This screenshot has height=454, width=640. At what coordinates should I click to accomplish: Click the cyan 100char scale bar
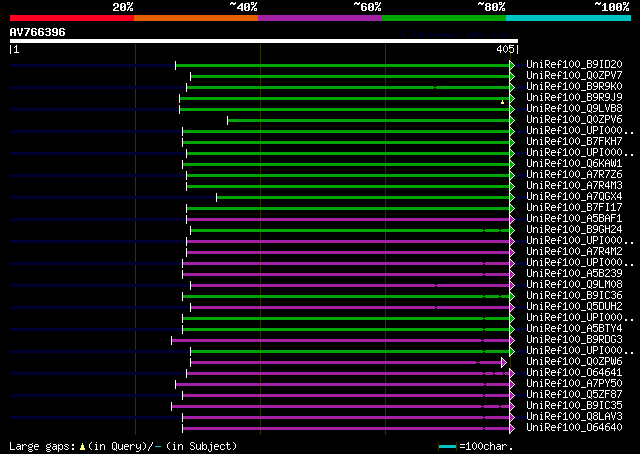(x=447, y=447)
